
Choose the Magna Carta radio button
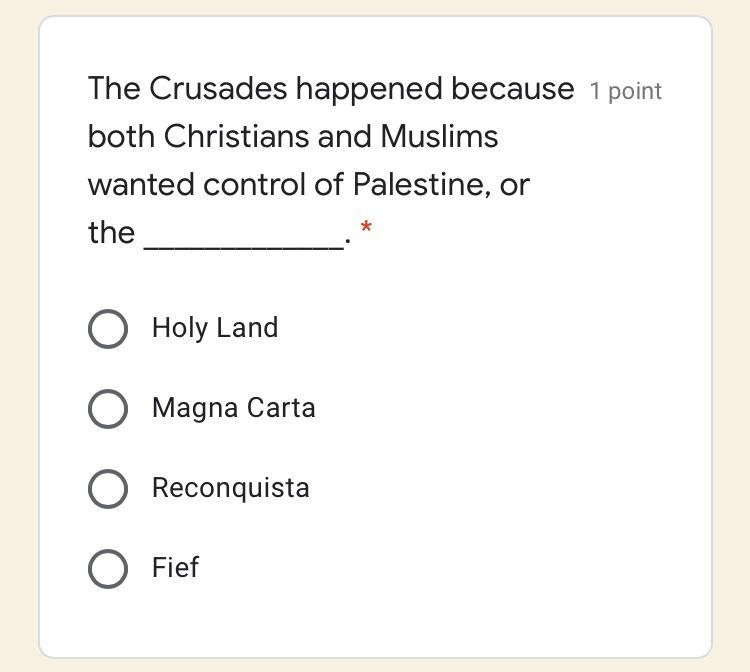point(108,408)
